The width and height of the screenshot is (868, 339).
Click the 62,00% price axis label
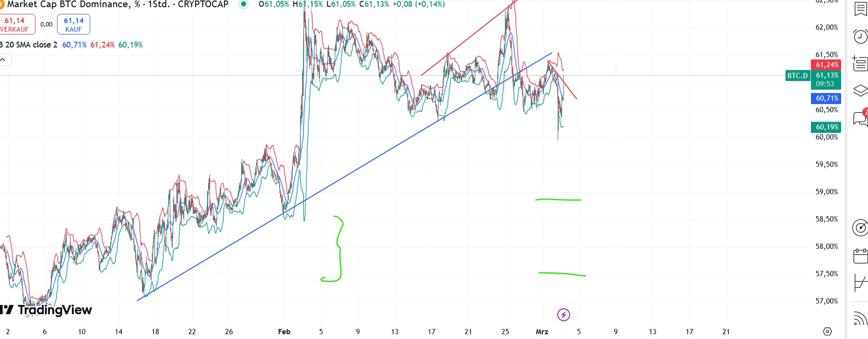(x=827, y=27)
